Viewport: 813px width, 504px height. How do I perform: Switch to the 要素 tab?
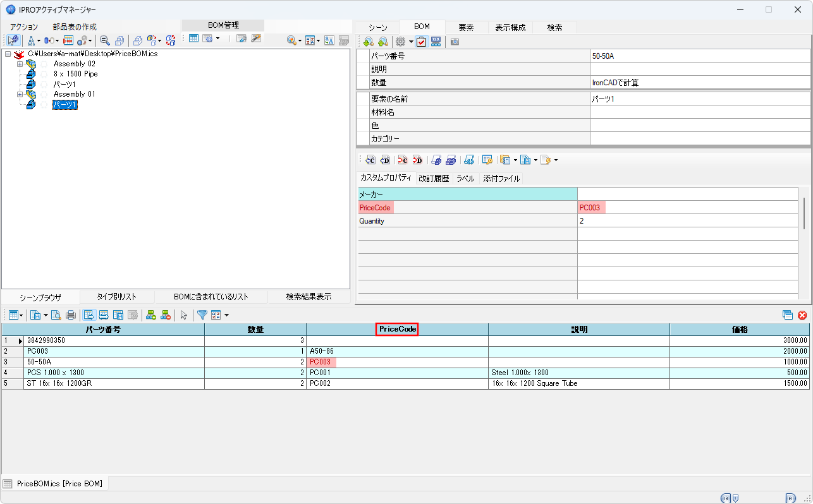pyautogui.click(x=467, y=27)
